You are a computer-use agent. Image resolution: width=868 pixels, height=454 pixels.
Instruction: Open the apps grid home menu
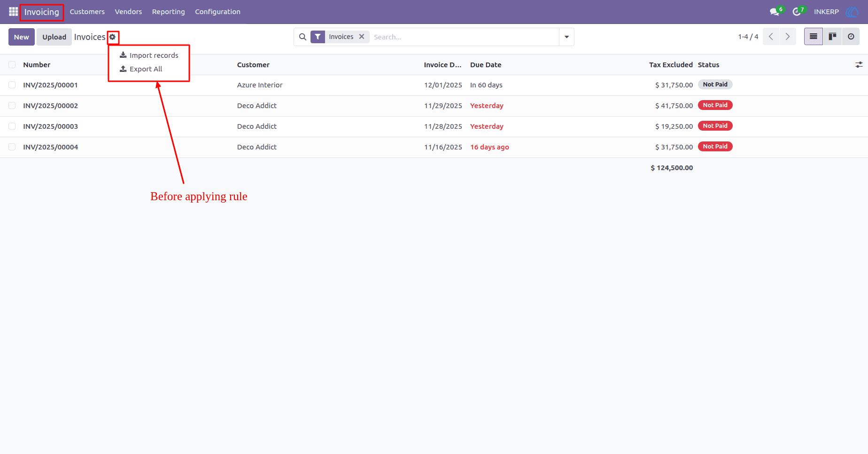point(13,12)
